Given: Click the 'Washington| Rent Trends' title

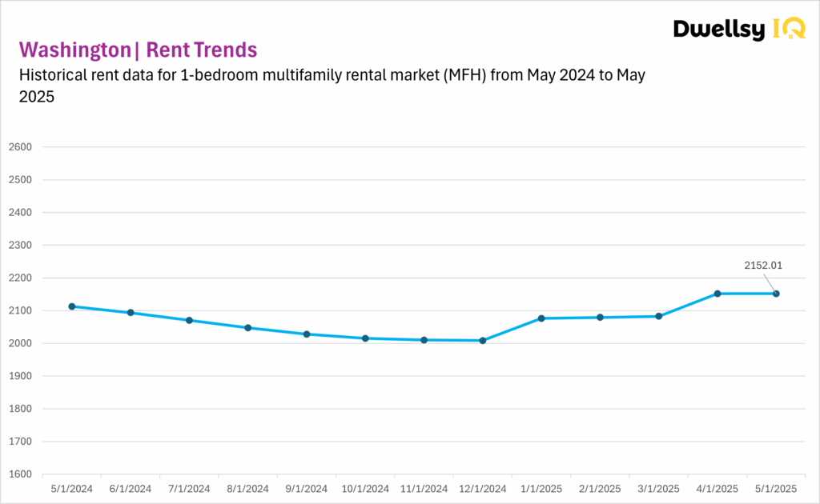Looking at the screenshot, I should (138, 50).
